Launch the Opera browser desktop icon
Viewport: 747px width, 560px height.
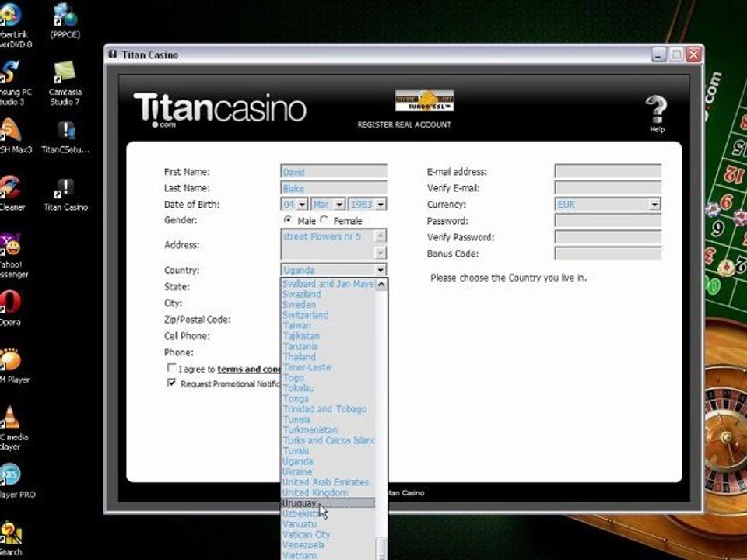9,308
